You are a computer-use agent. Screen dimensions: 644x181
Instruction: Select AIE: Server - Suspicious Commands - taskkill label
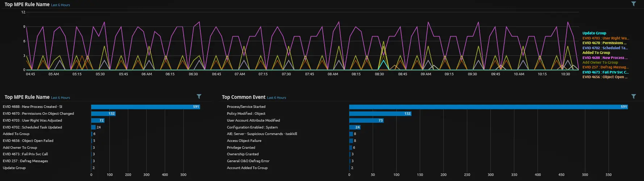click(262, 134)
